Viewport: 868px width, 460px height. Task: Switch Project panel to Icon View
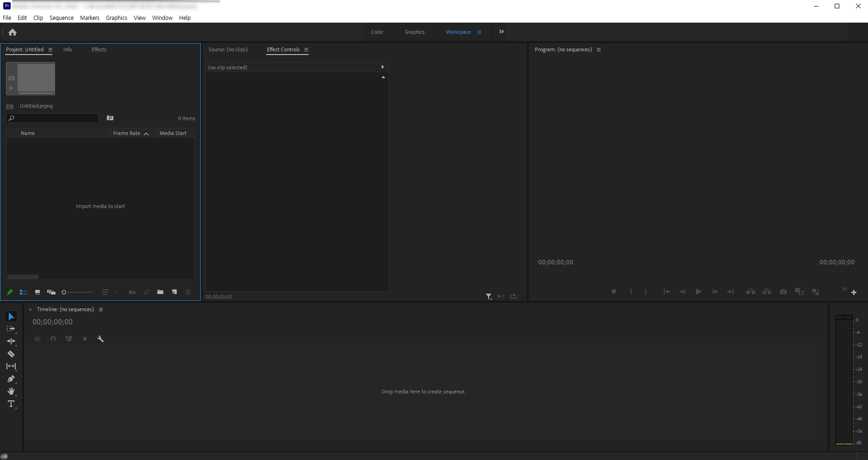click(37, 292)
